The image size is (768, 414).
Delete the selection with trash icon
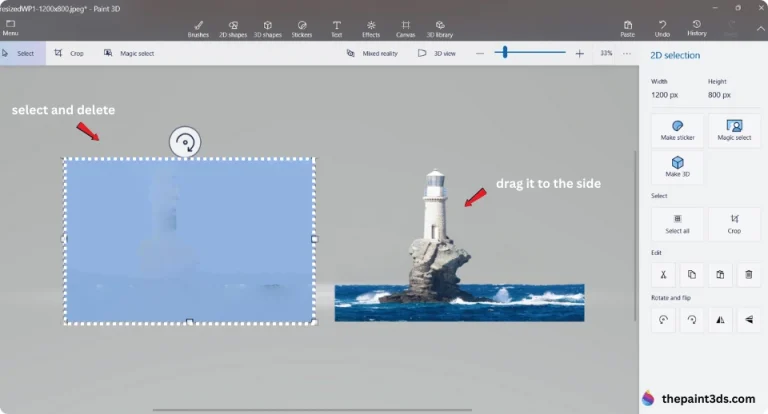tap(748, 274)
